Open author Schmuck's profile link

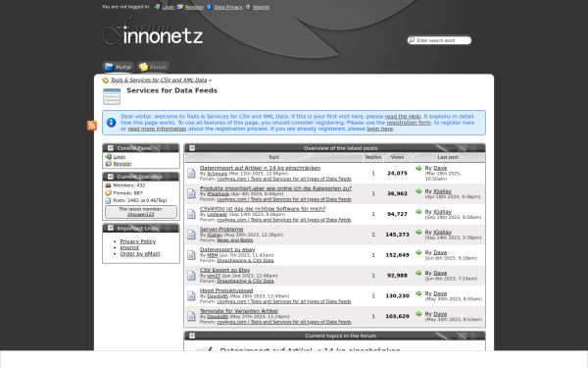(x=218, y=174)
